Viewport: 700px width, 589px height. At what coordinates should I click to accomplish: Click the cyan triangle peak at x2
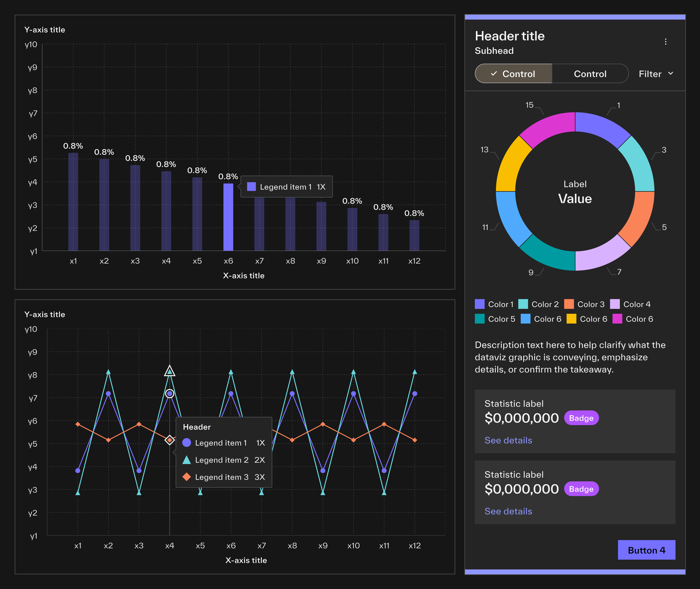coord(108,372)
